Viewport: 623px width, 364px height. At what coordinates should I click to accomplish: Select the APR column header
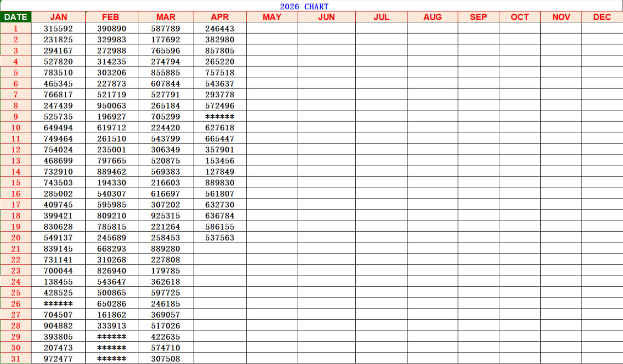coord(220,17)
